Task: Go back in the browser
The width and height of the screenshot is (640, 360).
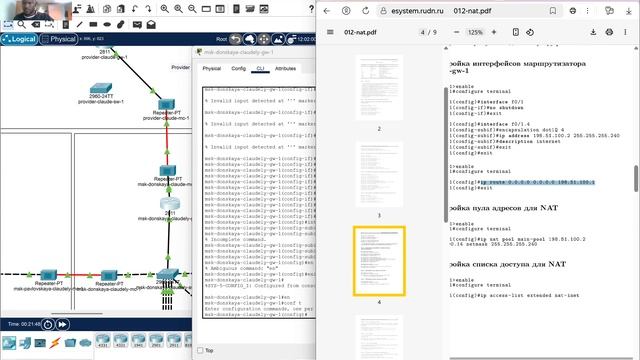Action: (x=327, y=11)
